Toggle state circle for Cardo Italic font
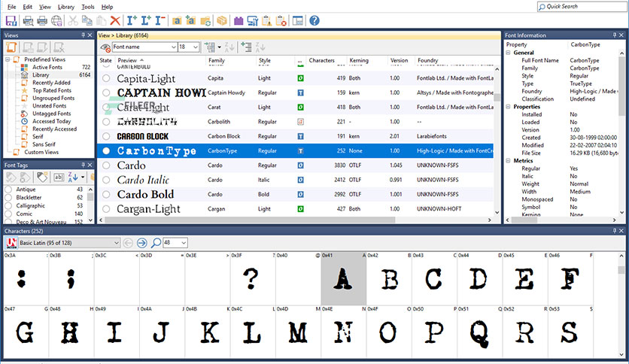Image resolution: width=629 pixels, height=364 pixels. 106,180
